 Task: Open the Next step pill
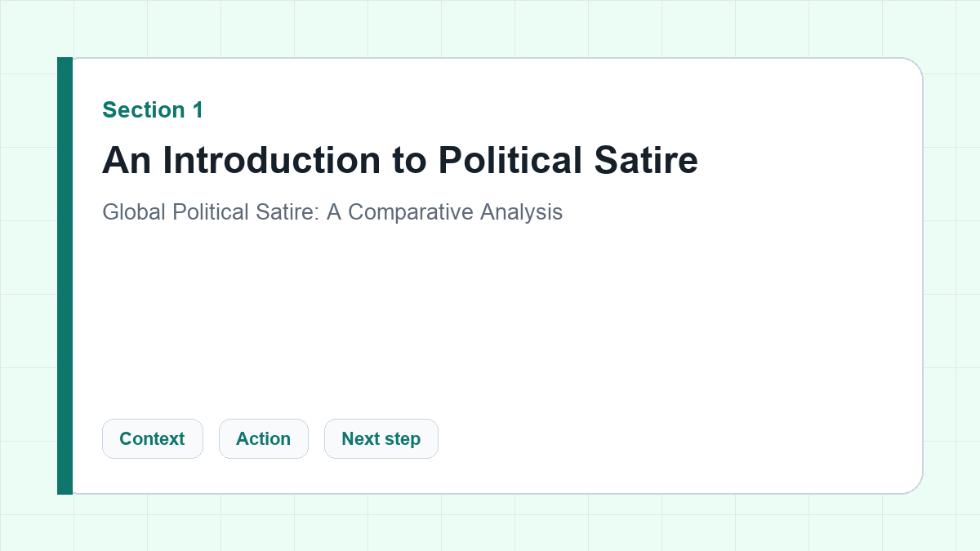[x=381, y=438]
